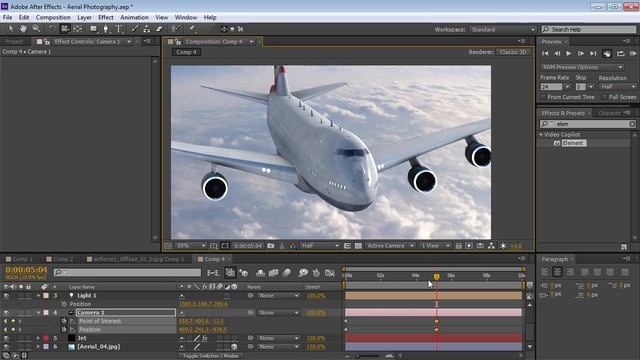The width and height of the screenshot is (640, 360).
Task: Select the Horizontal Type tool
Action: click(x=119, y=29)
